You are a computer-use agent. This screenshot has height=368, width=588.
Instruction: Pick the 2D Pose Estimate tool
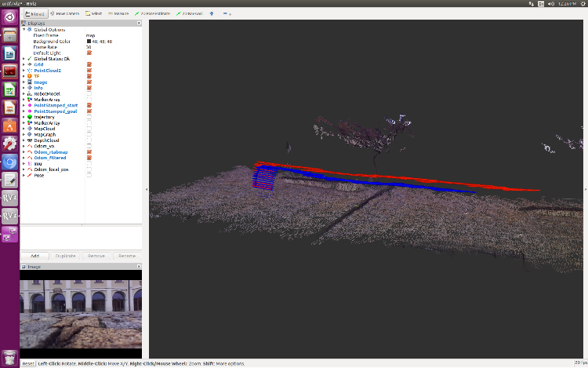(x=152, y=13)
